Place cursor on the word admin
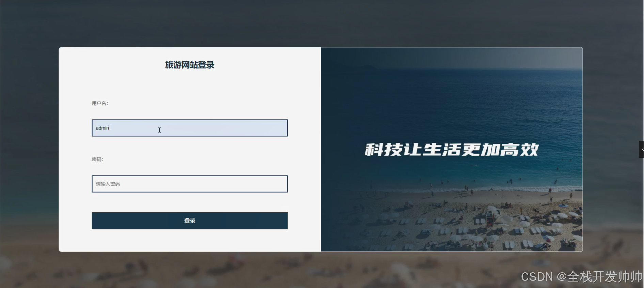 click(x=102, y=128)
